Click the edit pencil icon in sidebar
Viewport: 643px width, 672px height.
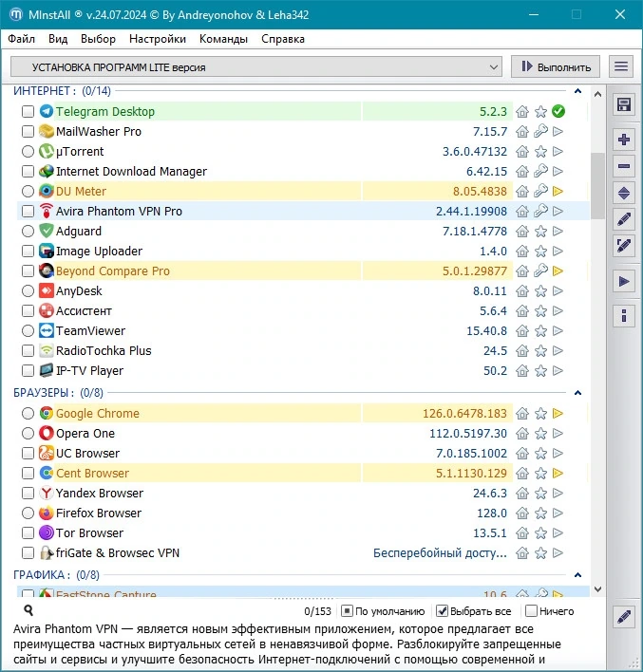click(x=624, y=219)
